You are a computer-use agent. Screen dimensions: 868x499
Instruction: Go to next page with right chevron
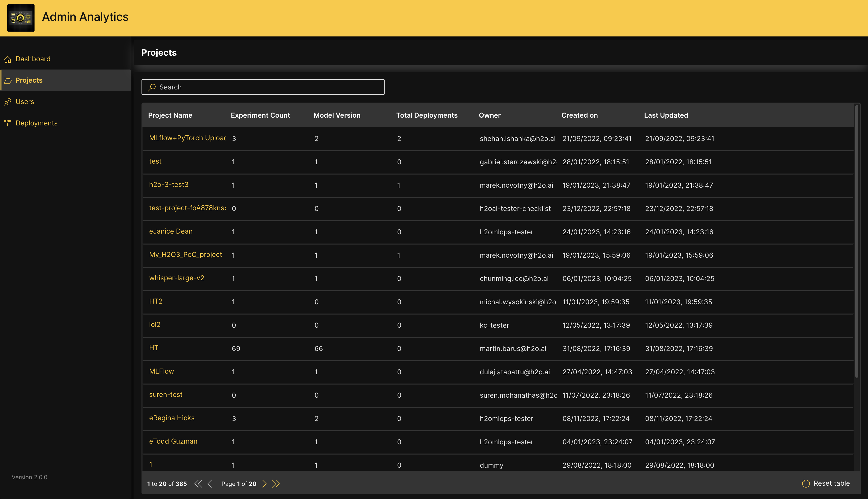point(264,484)
